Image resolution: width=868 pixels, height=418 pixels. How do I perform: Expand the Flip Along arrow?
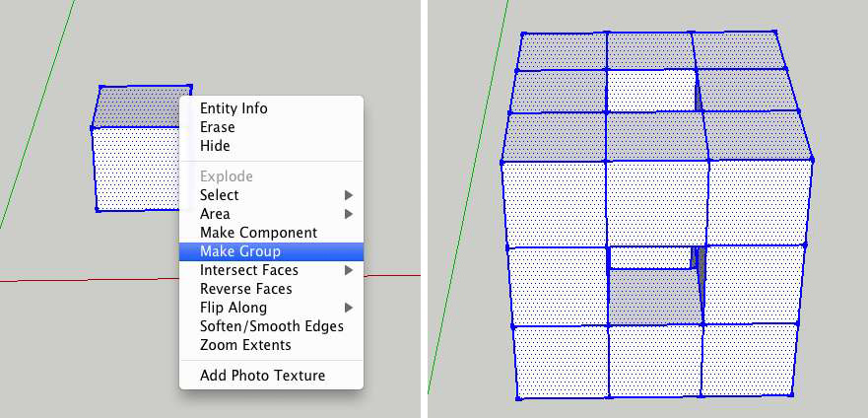point(348,308)
